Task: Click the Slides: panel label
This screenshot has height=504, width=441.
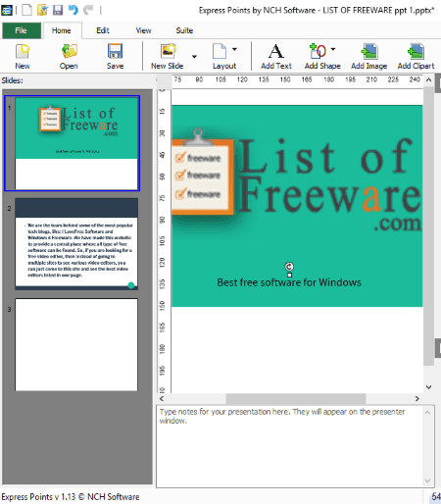Action: pos(13,80)
